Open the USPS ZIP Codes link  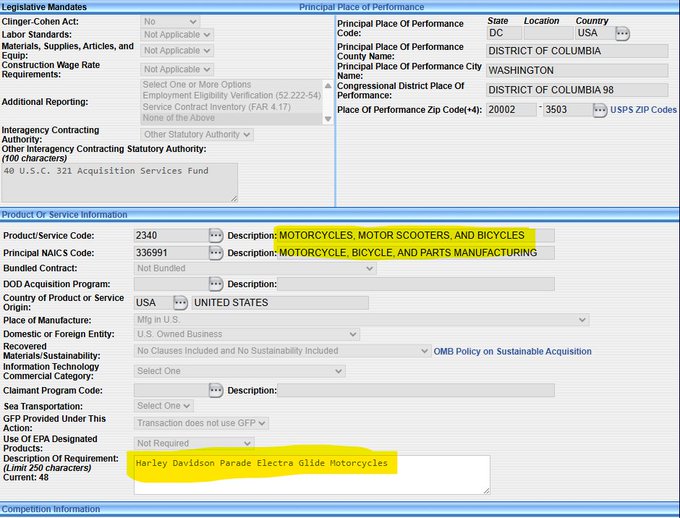[x=643, y=109]
